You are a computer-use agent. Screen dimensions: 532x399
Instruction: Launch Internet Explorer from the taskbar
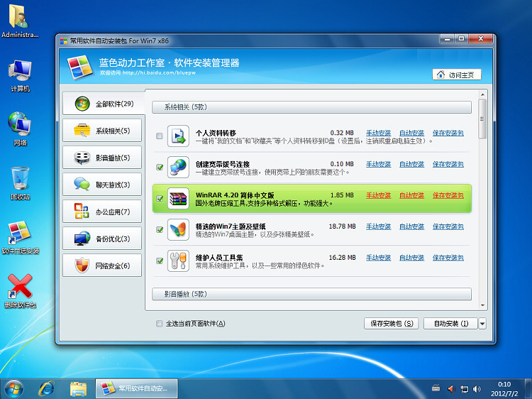pos(47,388)
